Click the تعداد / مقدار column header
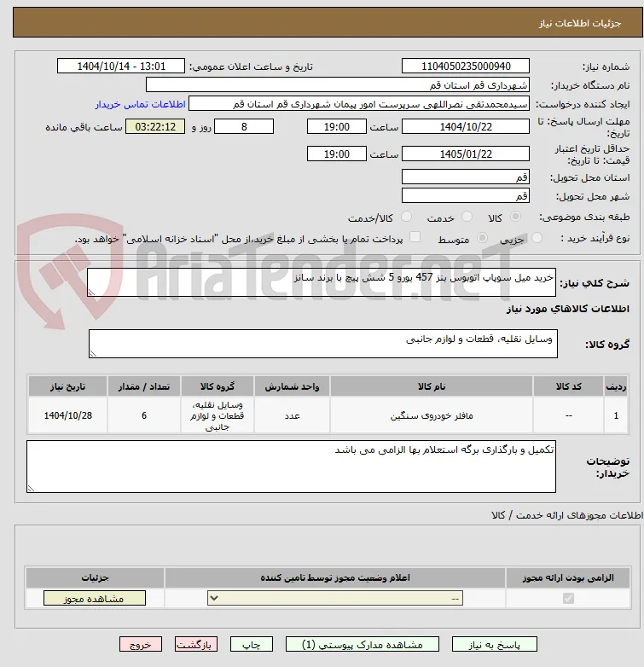Viewport: 644px width, 667px height. click(144, 386)
